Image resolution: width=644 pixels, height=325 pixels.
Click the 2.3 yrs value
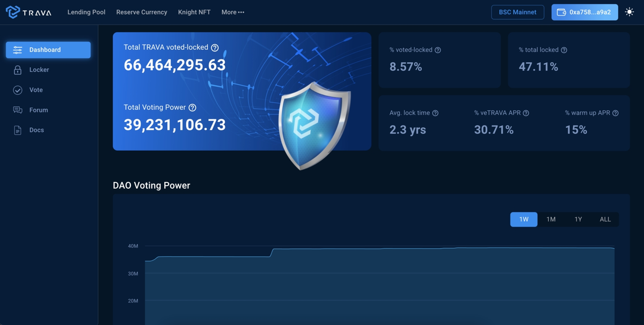408,130
